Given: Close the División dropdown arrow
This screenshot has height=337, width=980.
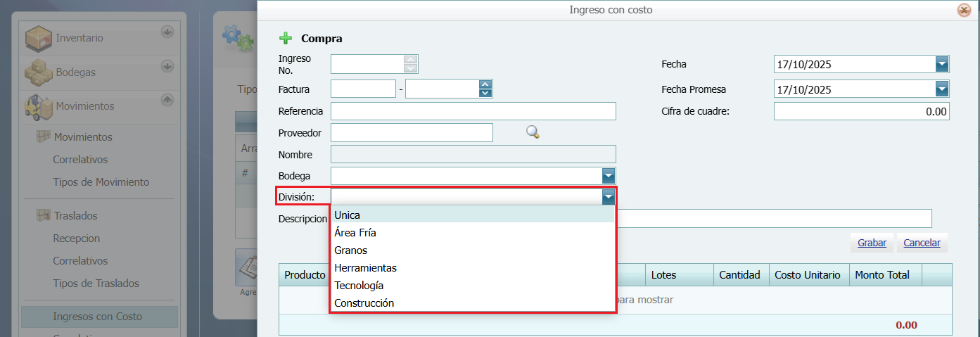Looking at the screenshot, I should point(609,198).
